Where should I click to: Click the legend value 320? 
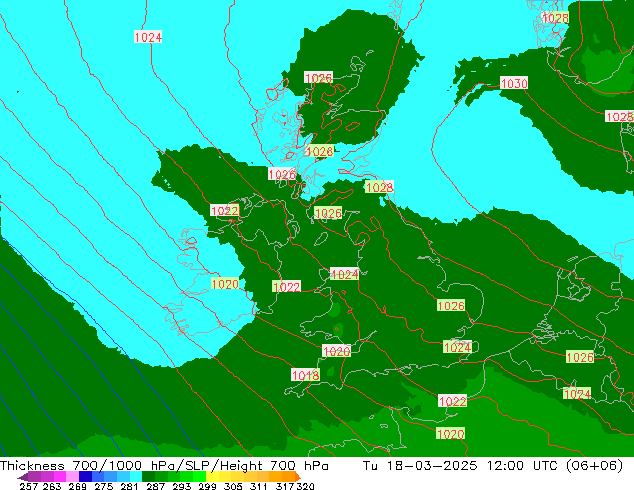click(x=305, y=486)
